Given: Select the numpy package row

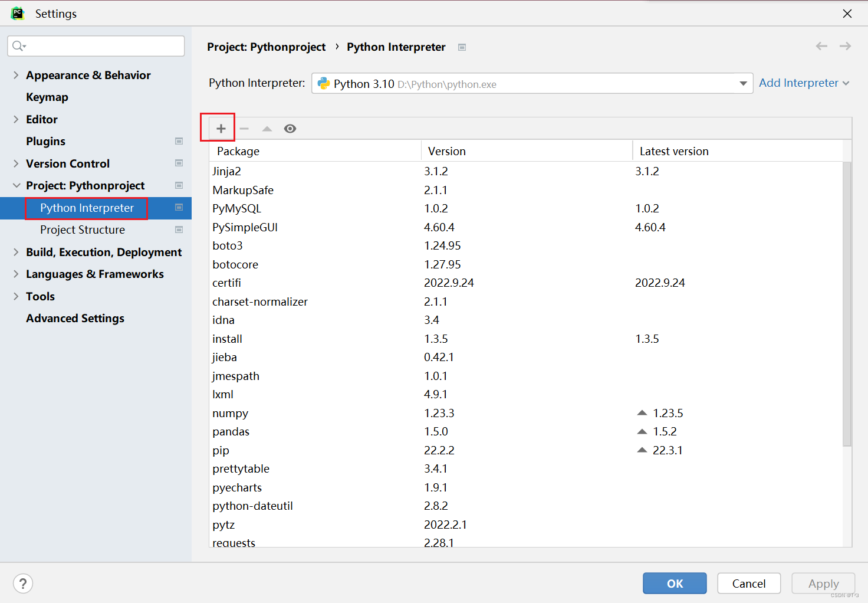Looking at the screenshot, I should [x=526, y=413].
